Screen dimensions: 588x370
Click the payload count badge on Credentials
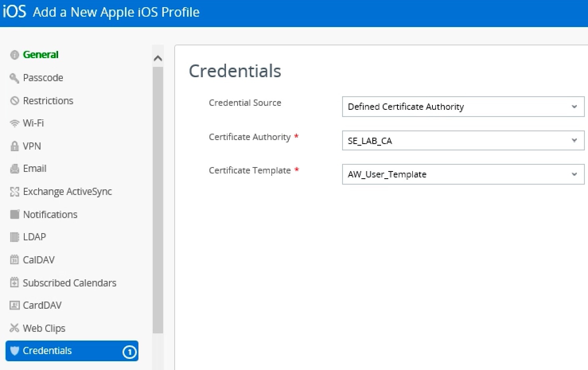pyautogui.click(x=129, y=351)
